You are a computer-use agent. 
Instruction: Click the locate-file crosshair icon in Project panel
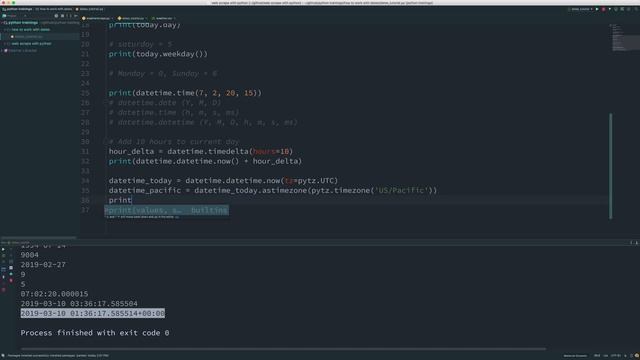tap(56, 16)
